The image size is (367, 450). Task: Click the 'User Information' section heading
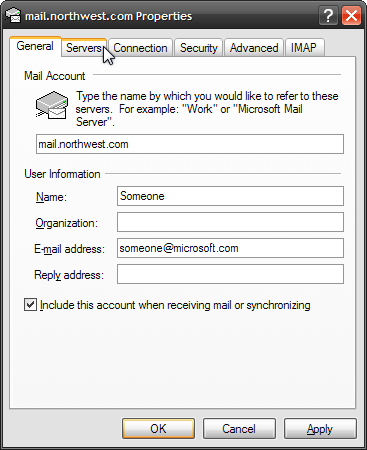coord(62,174)
